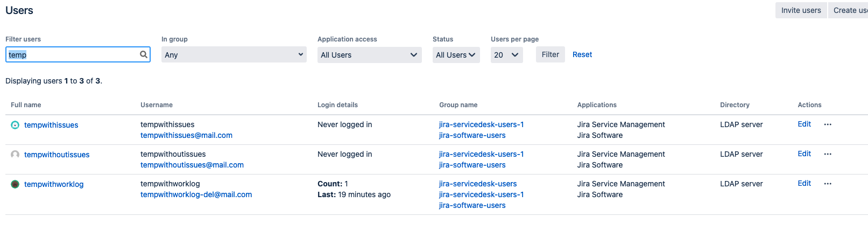Viewport: 868px width, 230px height.
Task: Open more actions menu for tempwithoutissues
Action: click(828, 154)
